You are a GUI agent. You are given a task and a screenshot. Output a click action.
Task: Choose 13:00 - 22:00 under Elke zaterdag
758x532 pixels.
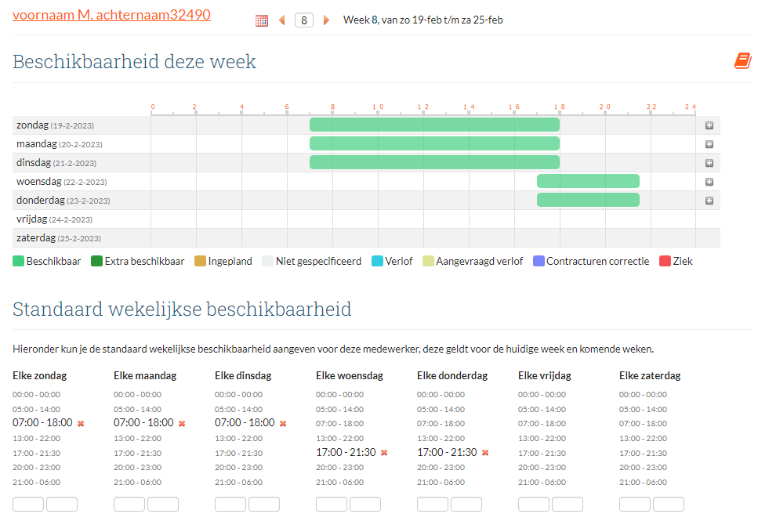[643, 438]
